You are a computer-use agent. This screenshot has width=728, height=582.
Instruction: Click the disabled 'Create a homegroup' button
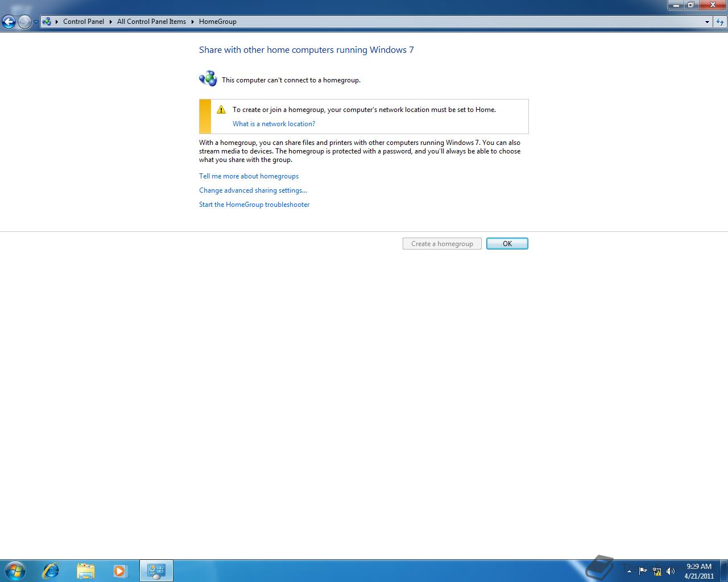point(442,244)
